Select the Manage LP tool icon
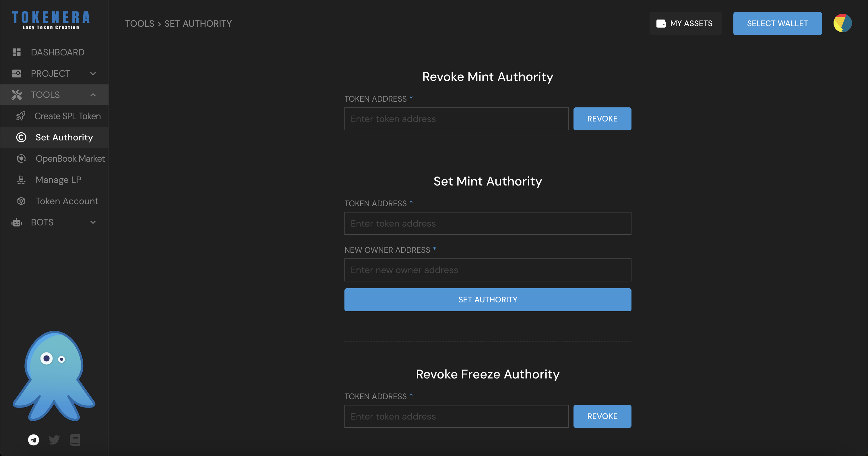Viewport: 868px width, 456px height. click(21, 180)
